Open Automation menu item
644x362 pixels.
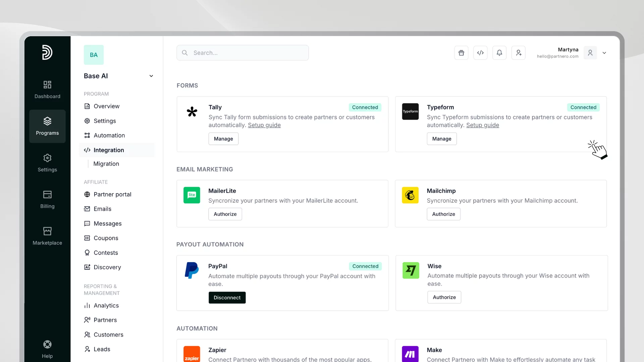click(x=117, y=135)
